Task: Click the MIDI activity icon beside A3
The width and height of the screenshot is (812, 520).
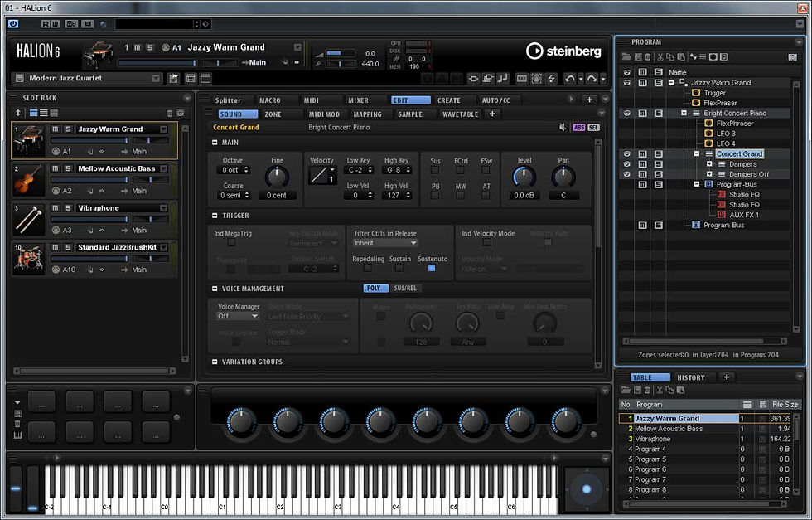Action: click(56, 231)
